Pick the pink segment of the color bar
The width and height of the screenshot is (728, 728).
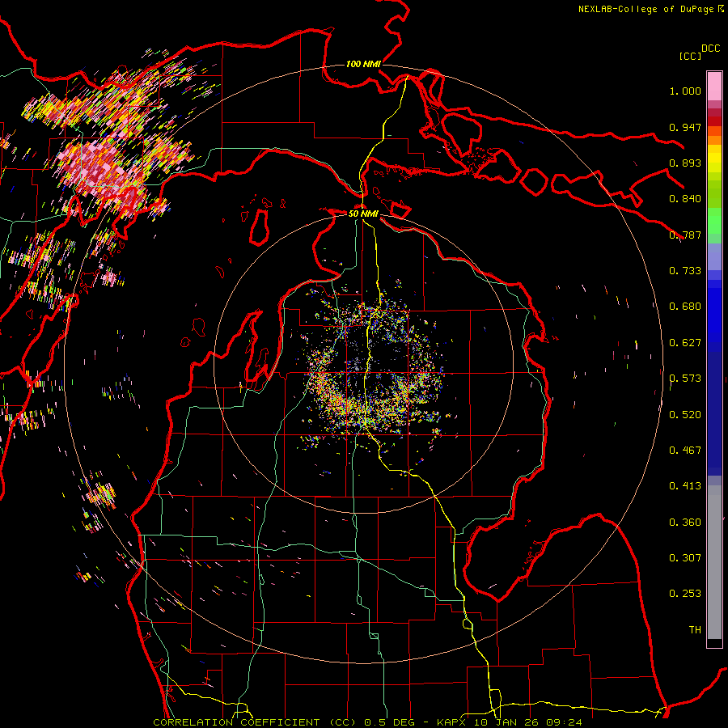pos(714,87)
